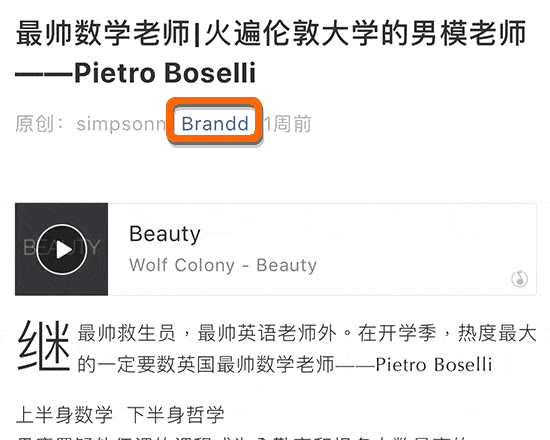The height and width of the screenshot is (440, 550).
Task: Click the 原创 label
Action: click(34, 124)
